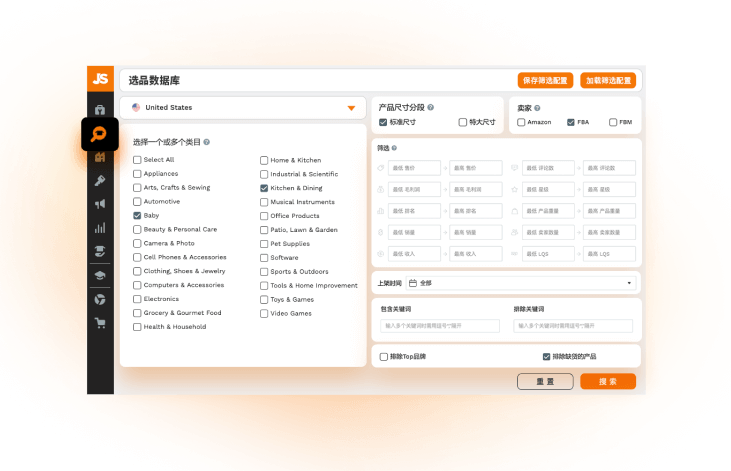This screenshot has width=731, height=471.
Task: Click the star icon beside 最低 星级
Action: click(515, 189)
